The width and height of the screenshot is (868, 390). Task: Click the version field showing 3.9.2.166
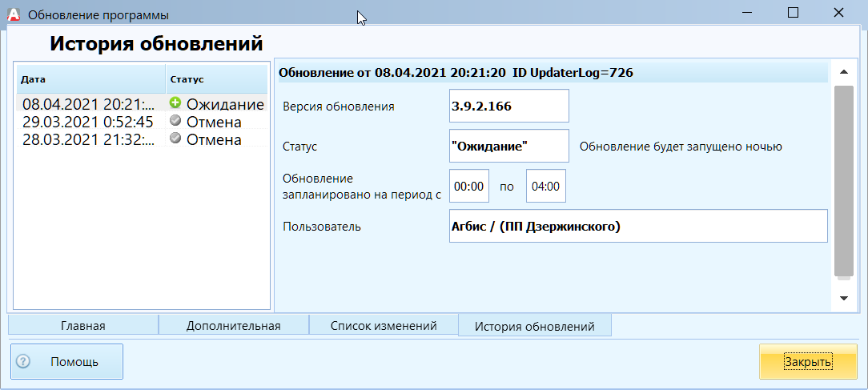point(508,106)
